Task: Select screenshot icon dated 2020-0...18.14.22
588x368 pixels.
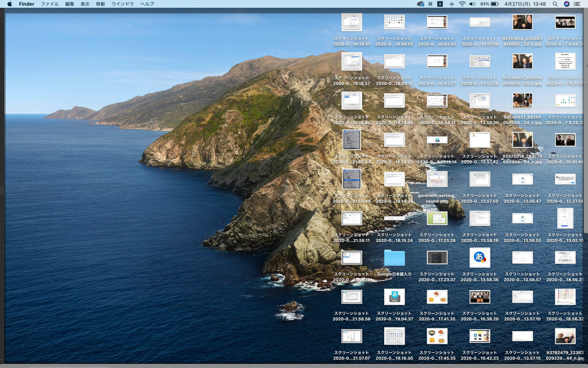Action: coord(394,140)
